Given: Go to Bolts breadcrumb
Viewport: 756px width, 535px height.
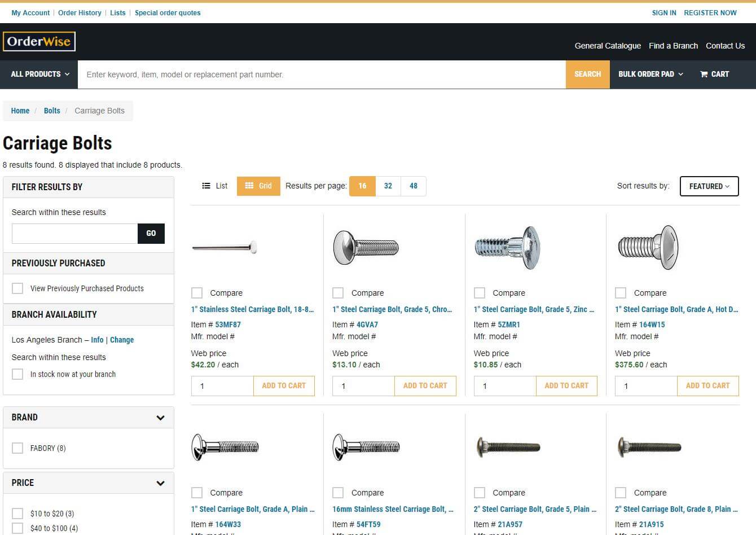Looking at the screenshot, I should click(52, 111).
